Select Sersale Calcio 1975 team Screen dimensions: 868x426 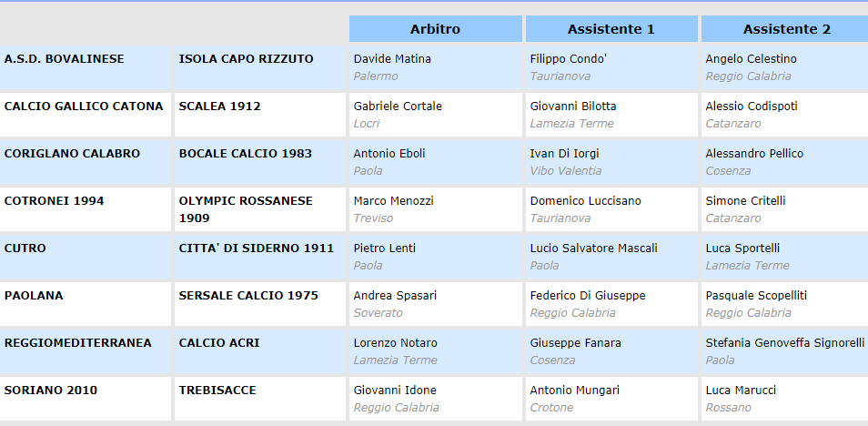pyautogui.click(x=247, y=296)
